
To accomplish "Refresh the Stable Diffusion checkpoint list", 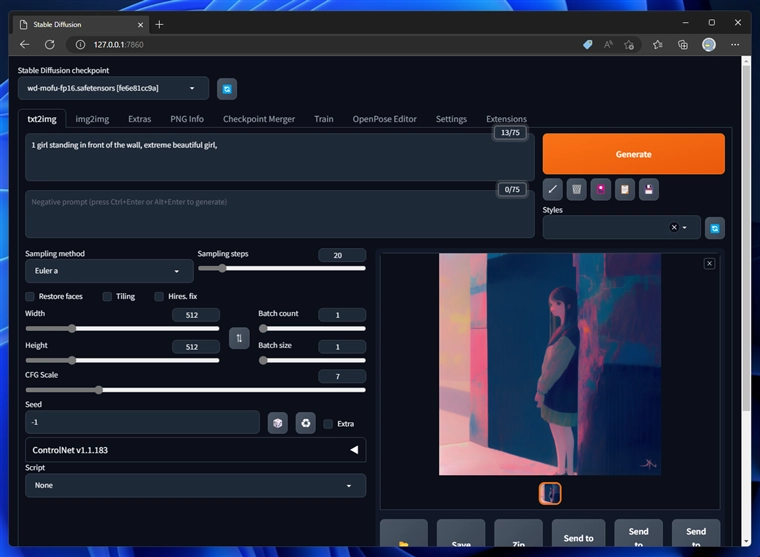I will tap(227, 89).
